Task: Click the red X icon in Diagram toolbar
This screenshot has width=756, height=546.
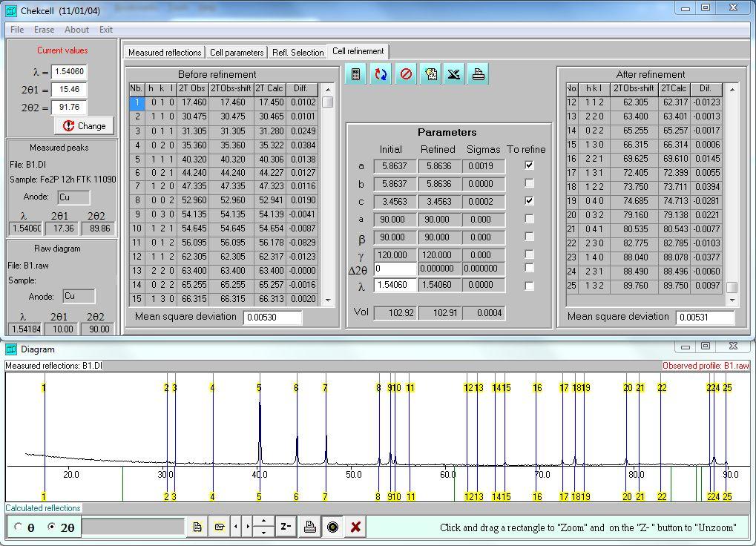Action: [355, 527]
